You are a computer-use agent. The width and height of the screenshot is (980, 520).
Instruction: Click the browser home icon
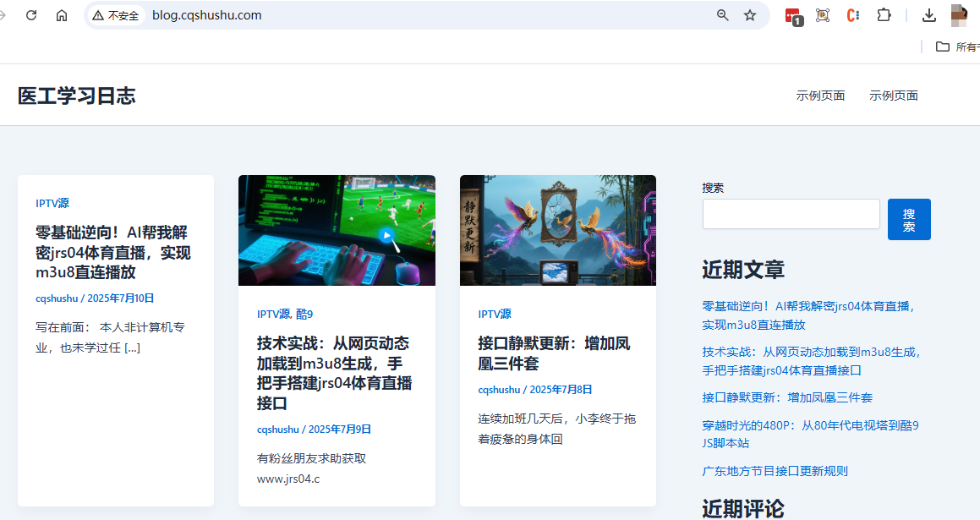[x=62, y=15]
